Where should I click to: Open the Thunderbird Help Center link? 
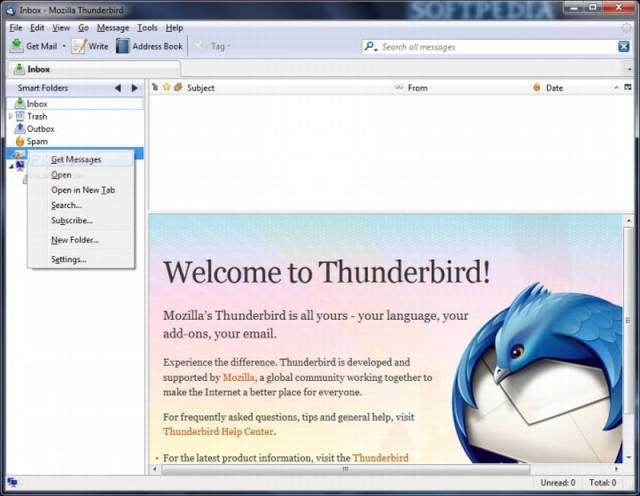tap(219, 432)
